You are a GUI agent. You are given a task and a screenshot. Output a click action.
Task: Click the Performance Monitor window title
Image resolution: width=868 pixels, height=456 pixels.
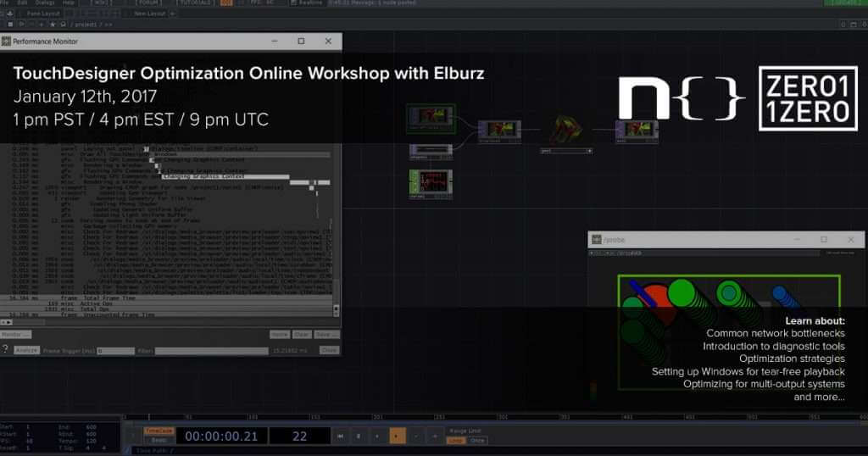46,42
